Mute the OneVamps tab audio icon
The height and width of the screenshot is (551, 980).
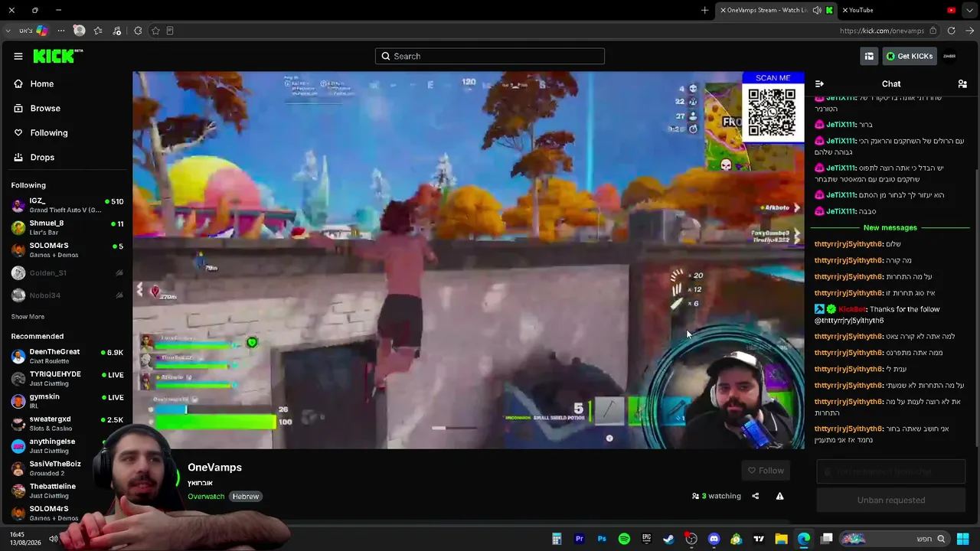[817, 10]
